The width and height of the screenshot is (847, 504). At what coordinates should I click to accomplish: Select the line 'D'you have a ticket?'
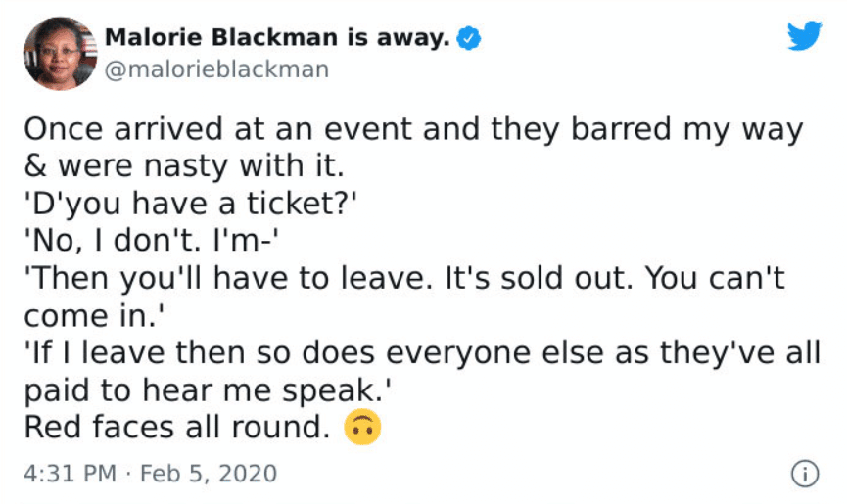click(x=191, y=204)
